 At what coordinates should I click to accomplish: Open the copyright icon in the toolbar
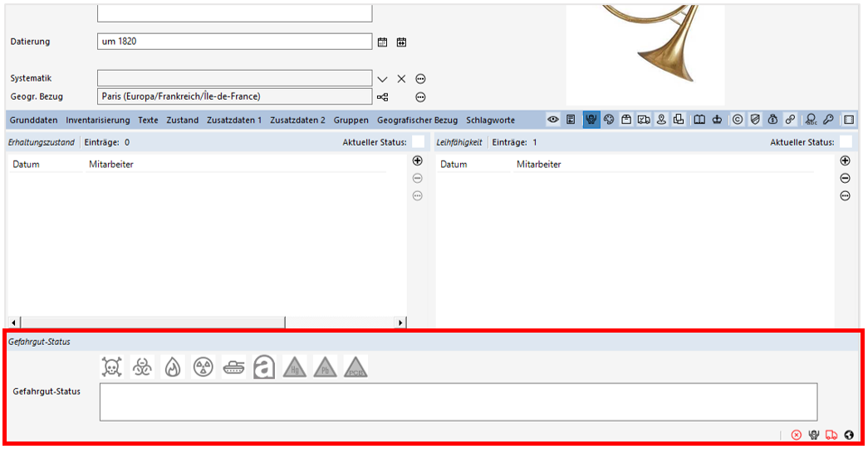(737, 120)
